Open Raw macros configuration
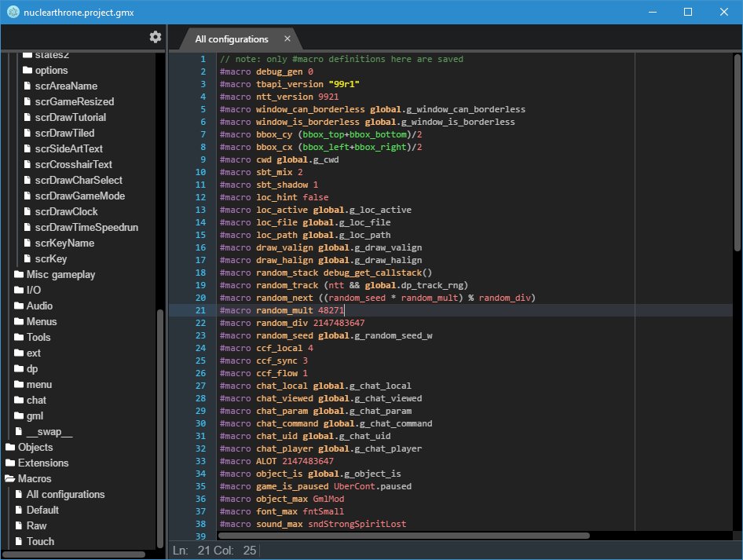Screen dimensions: 743x560 click(x=36, y=525)
